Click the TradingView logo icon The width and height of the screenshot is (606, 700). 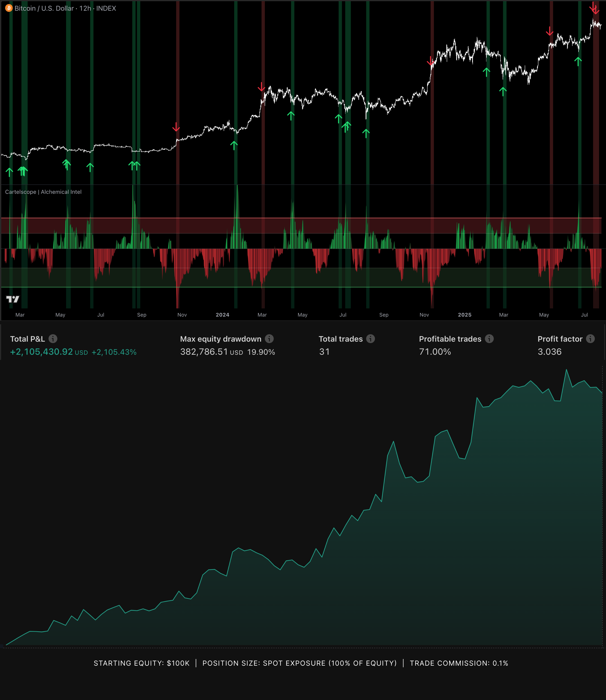tap(13, 299)
